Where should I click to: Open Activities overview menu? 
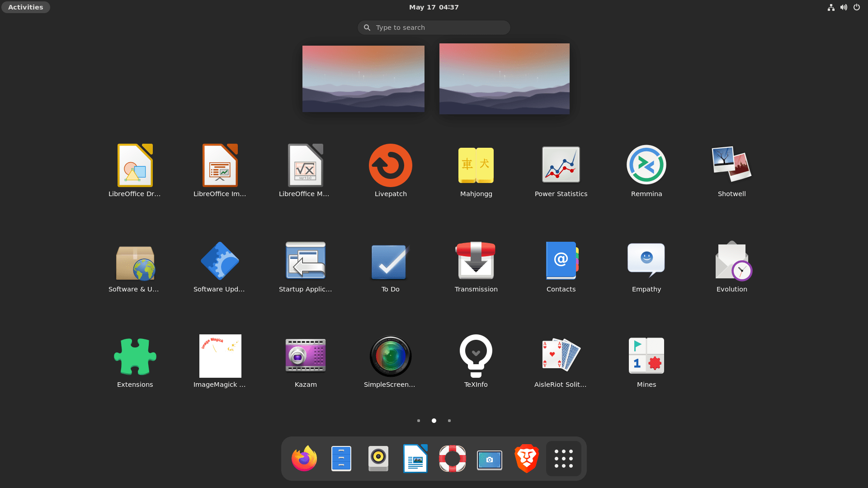[25, 7]
